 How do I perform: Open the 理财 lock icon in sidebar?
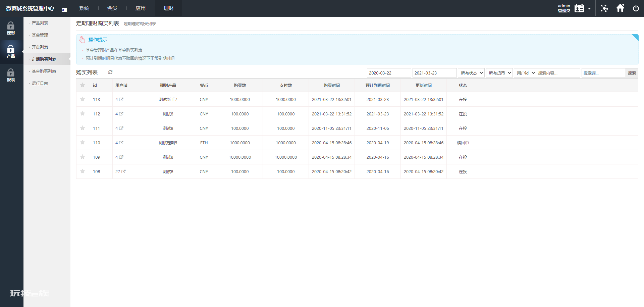(11, 26)
